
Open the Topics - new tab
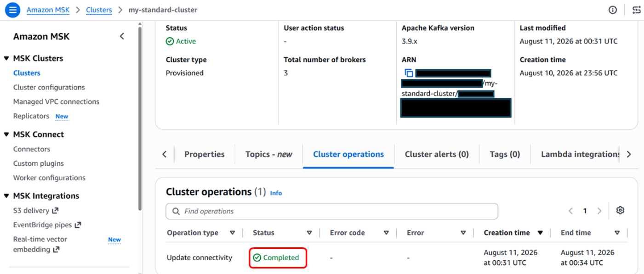(x=269, y=154)
